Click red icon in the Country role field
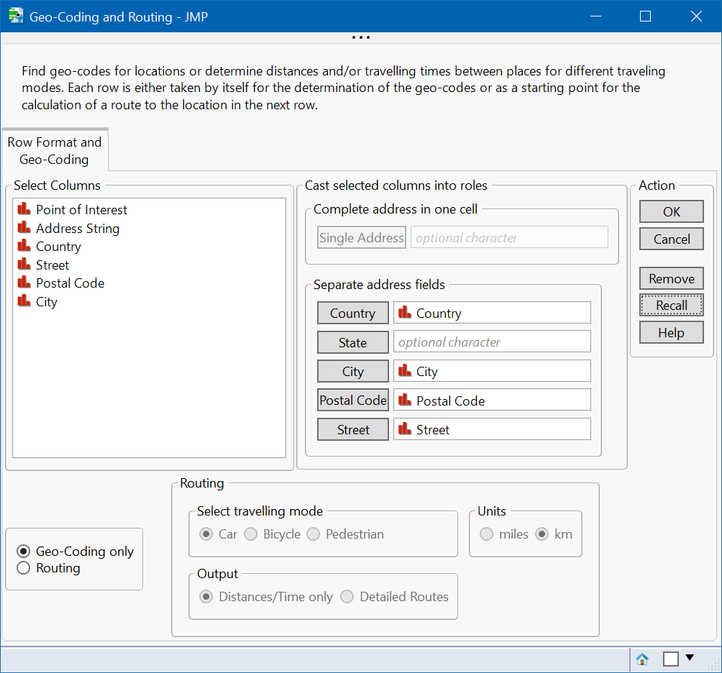 (x=405, y=313)
